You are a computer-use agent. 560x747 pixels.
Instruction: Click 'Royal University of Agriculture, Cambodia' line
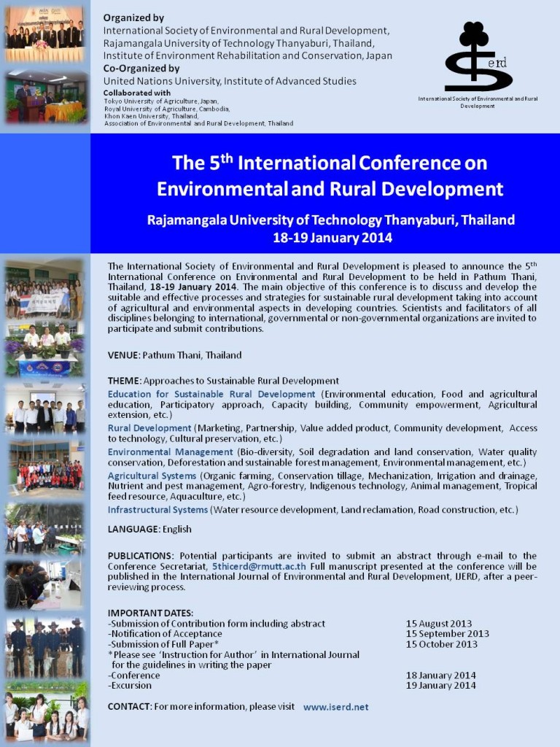click(167, 109)
